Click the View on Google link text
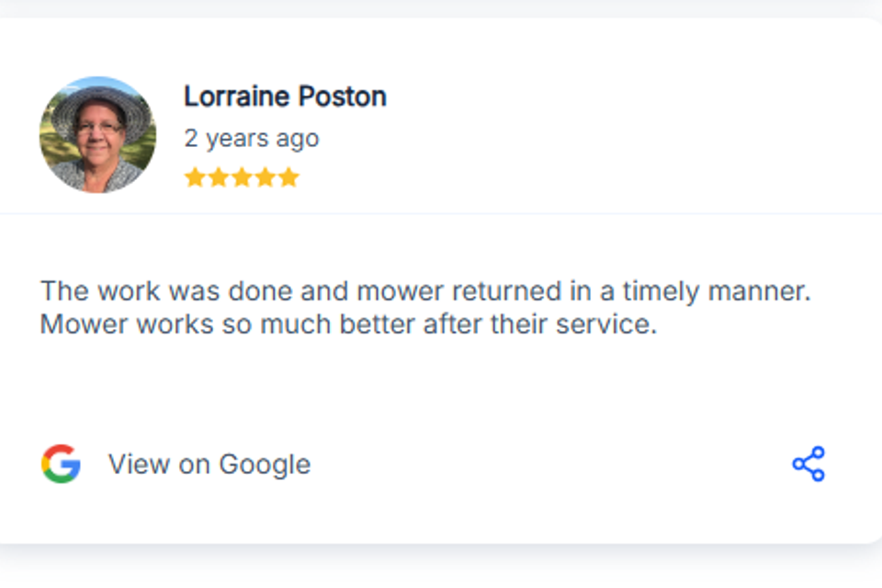This screenshot has width=882, height=588. tap(209, 464)
